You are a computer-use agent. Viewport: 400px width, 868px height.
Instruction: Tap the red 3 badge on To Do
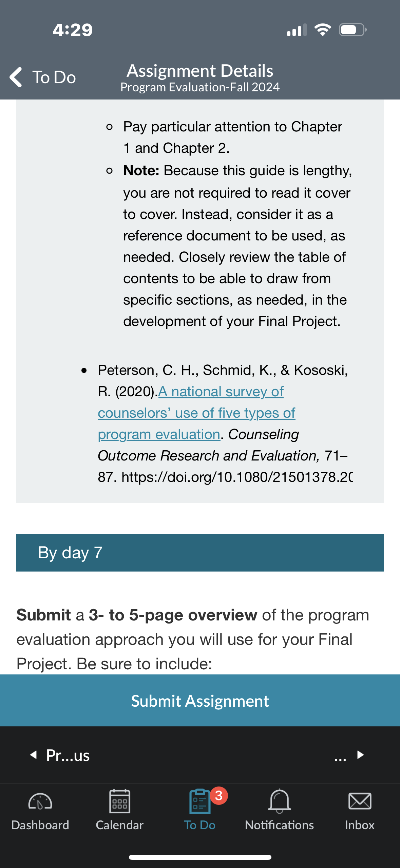click(x=219, y=795)
